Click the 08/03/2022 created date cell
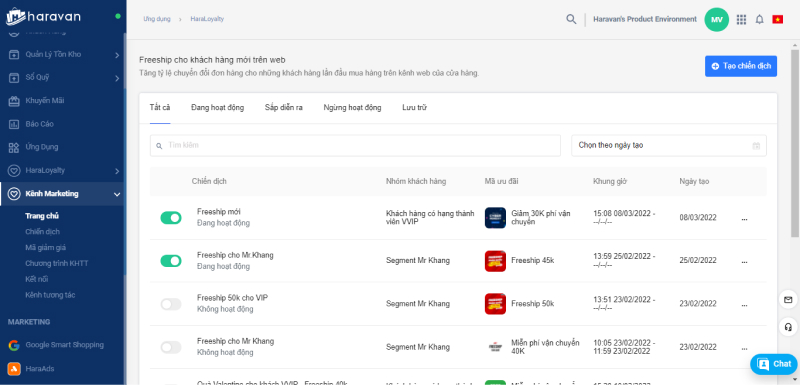800x385 pixels. point(697,218)
